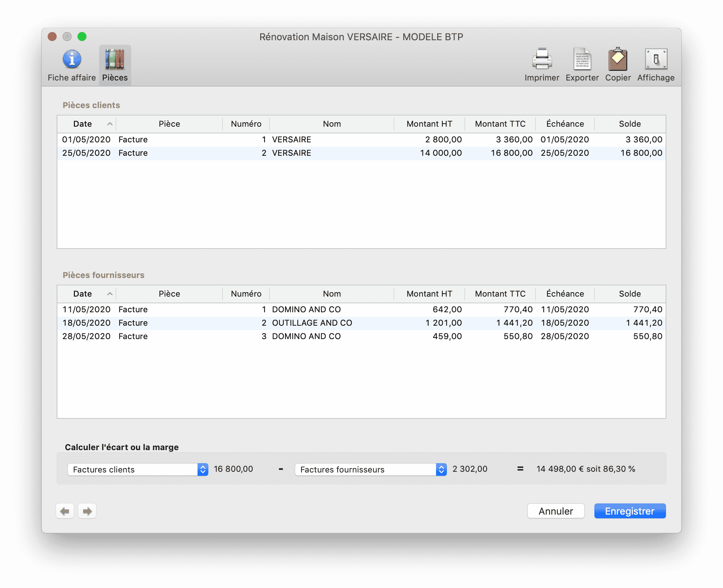Select supplier invoice dated 11/05/2020
The image size is (723, 588).
click(x=361, y=309)
